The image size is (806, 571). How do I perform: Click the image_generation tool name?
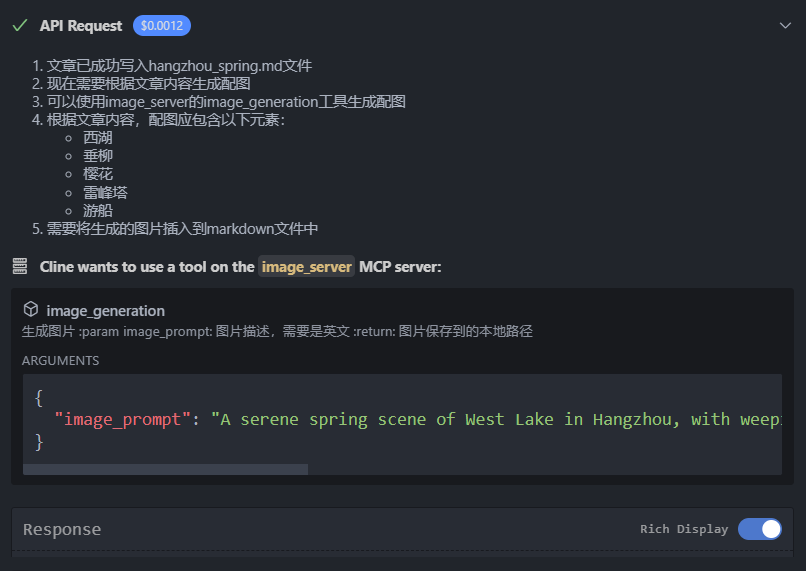(x=106, y=311)
